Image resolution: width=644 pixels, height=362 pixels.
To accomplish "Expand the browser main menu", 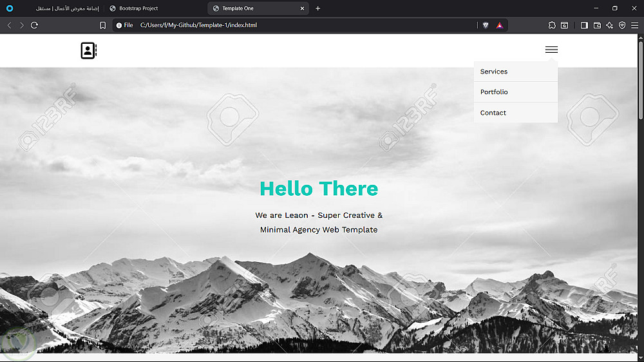I will [x=634, y=25].
